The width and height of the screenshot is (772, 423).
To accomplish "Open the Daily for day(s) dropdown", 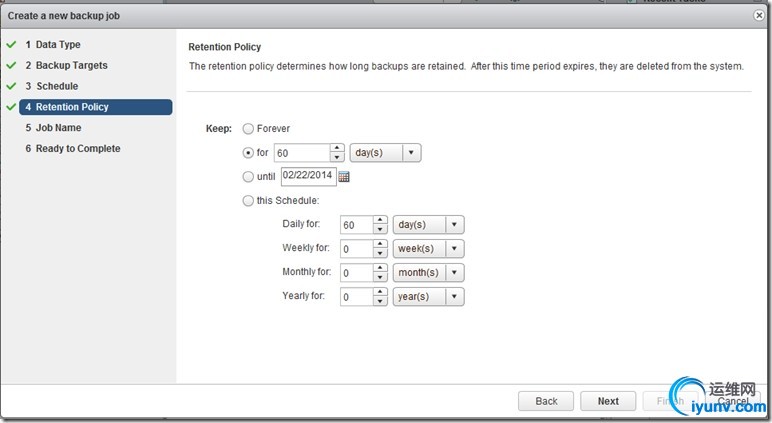I will [428, 225].
